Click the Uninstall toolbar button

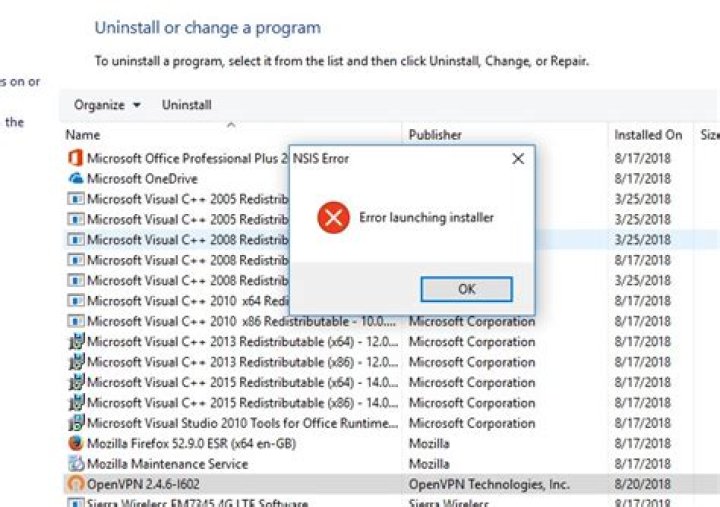186,105
